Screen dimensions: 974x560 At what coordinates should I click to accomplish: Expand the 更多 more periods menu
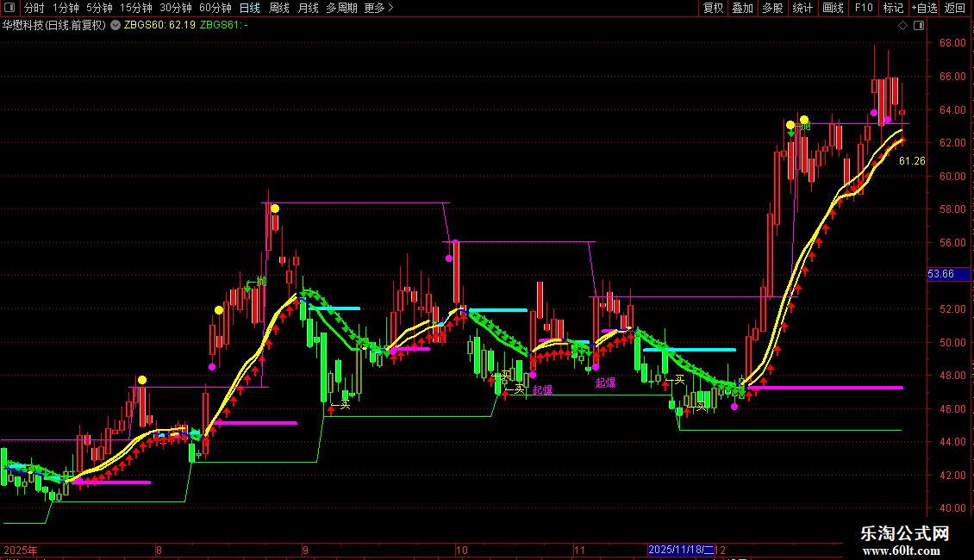[378, 8]
